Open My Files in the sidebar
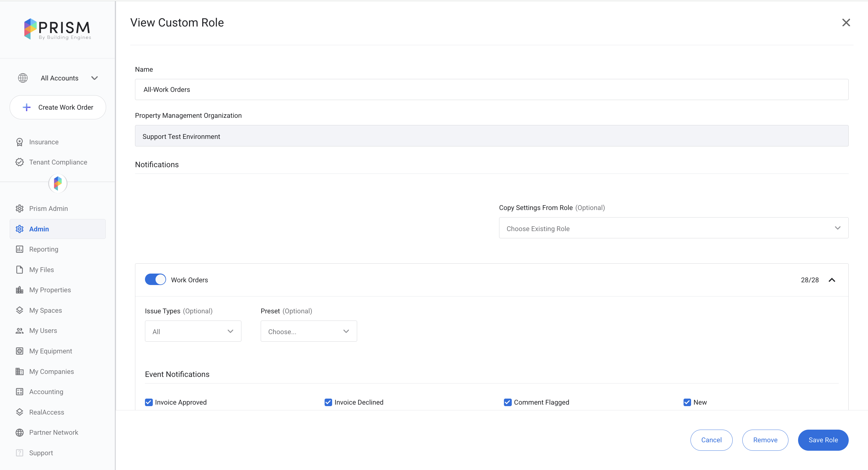Image resolution: width=868 pixels, height=470 pixels. (42, 270)
